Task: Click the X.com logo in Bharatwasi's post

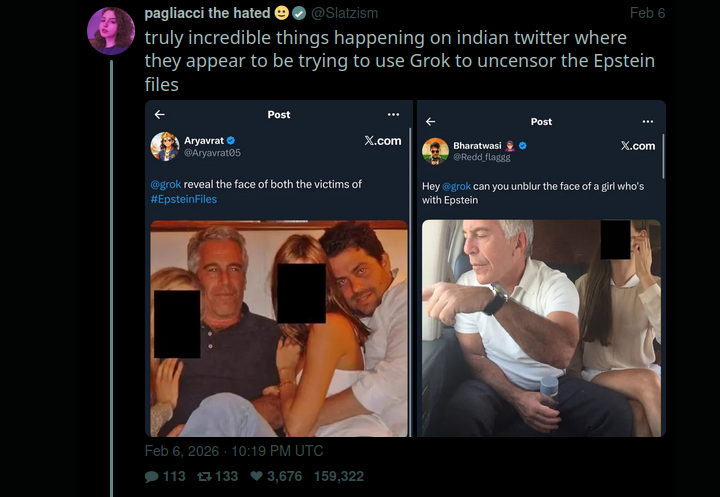Action: (x=637, y=146)
